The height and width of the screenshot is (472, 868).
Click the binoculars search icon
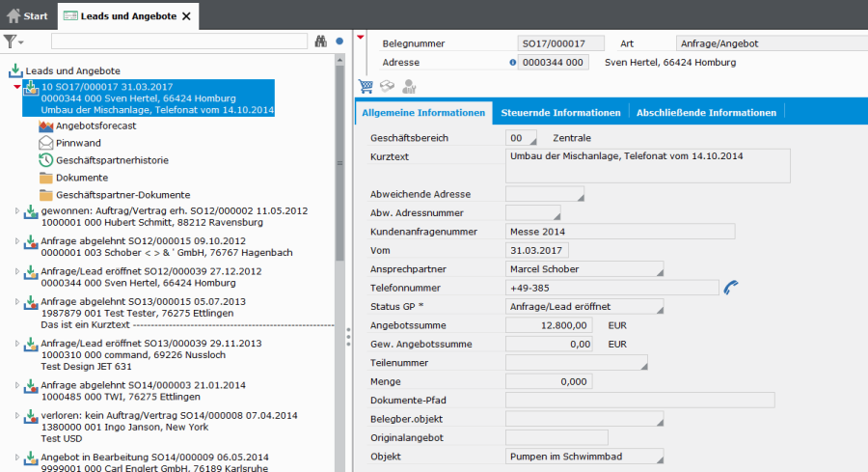click(320, 41)
